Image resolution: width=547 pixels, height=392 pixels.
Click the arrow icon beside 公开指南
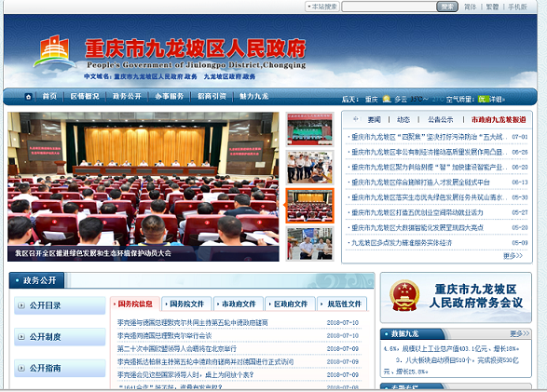21,368
